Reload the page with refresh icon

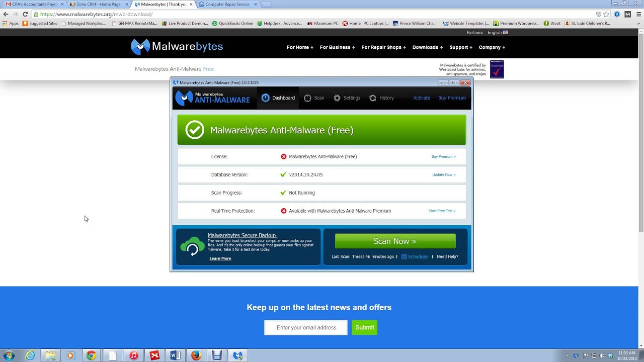click(x=25, y=14)
